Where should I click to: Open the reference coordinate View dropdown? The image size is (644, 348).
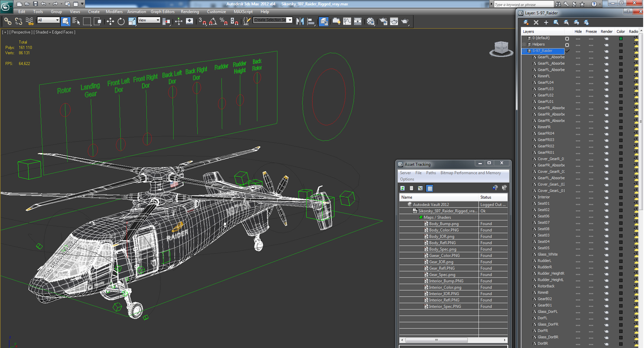pyautogui.click(x=149, y=20)
